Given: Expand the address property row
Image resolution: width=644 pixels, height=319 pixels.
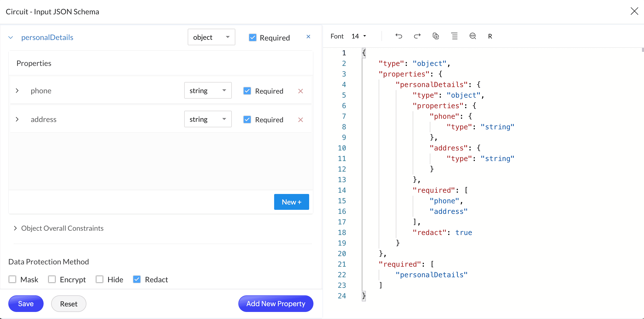Looking at the screenshot, I should [17, 119].
